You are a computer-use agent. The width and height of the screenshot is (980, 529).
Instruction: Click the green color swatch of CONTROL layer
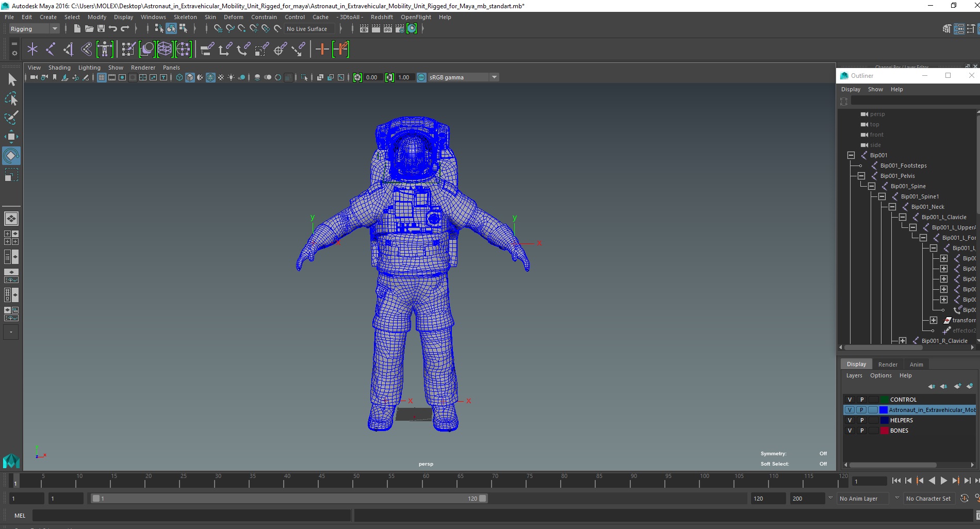[x=884, y=400]
